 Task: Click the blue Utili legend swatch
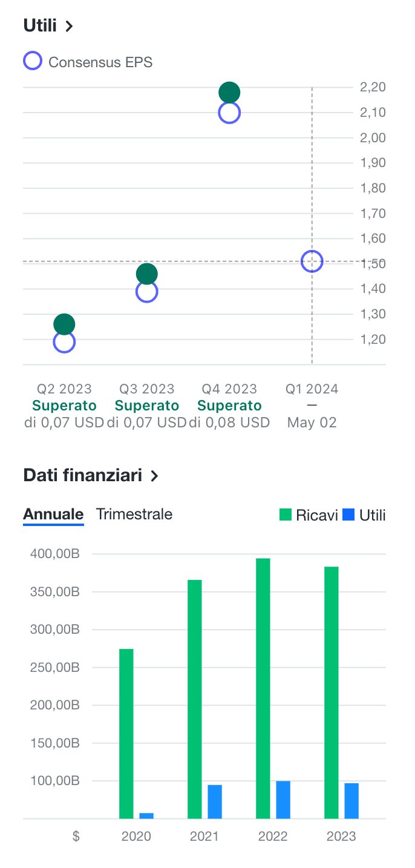coord(348,515)
